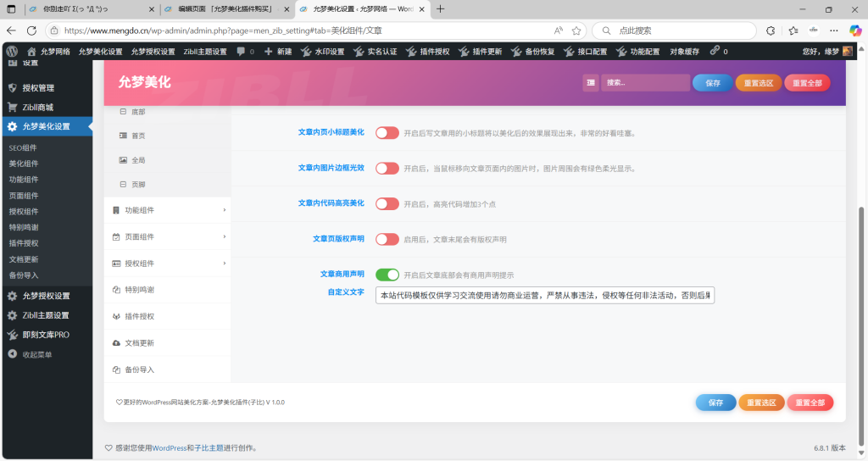Open 底部 sub-tab in settings panel
Image resolution: width=868 pixels, height=461 pixels.
tap(168, 112)
